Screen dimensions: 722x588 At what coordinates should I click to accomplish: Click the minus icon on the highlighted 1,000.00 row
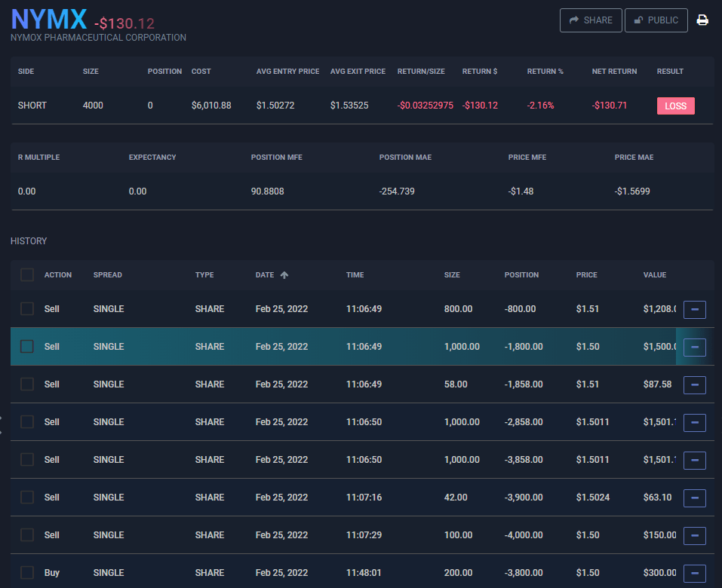click(x=694, y=347)
